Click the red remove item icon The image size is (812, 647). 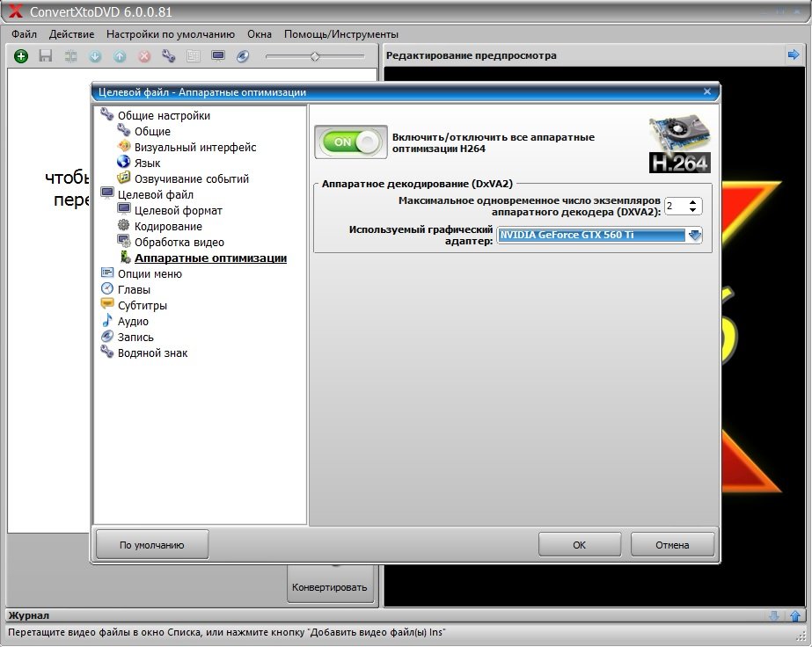(144, 56)
